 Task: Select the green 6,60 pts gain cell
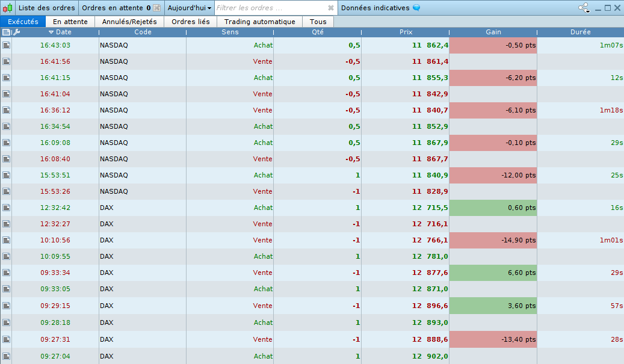[x=493, y=273]
